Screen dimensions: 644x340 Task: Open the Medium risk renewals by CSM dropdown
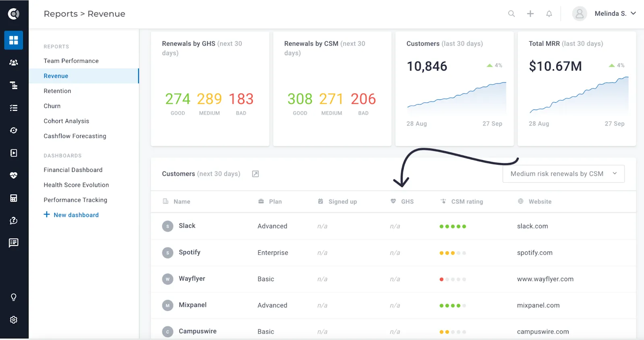[x=563, y=174]
